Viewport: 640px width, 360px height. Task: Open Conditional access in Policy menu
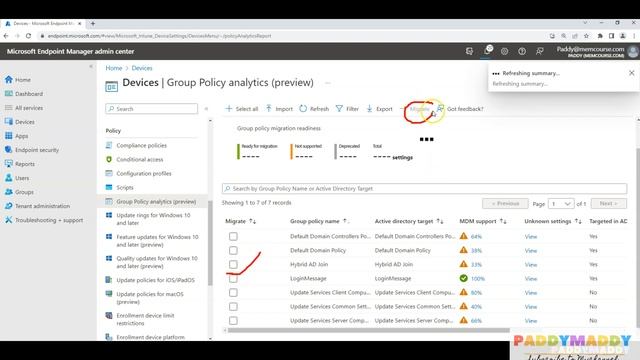point(140,160)
